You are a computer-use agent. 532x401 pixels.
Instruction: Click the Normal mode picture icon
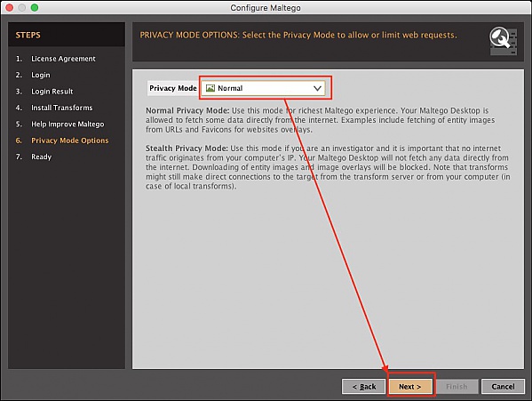[x=210, y=88]
